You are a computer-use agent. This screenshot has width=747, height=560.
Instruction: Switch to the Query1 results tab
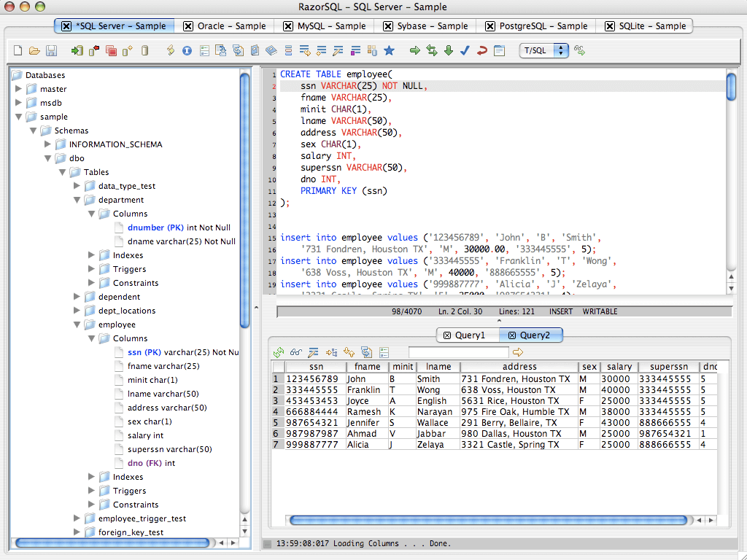click(x=469, y=335)
